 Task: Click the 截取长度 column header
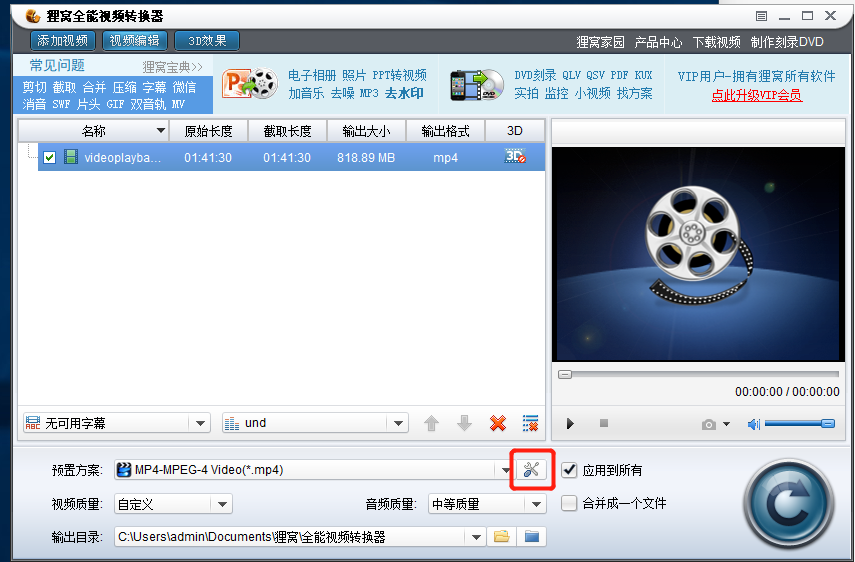(287, 131)
